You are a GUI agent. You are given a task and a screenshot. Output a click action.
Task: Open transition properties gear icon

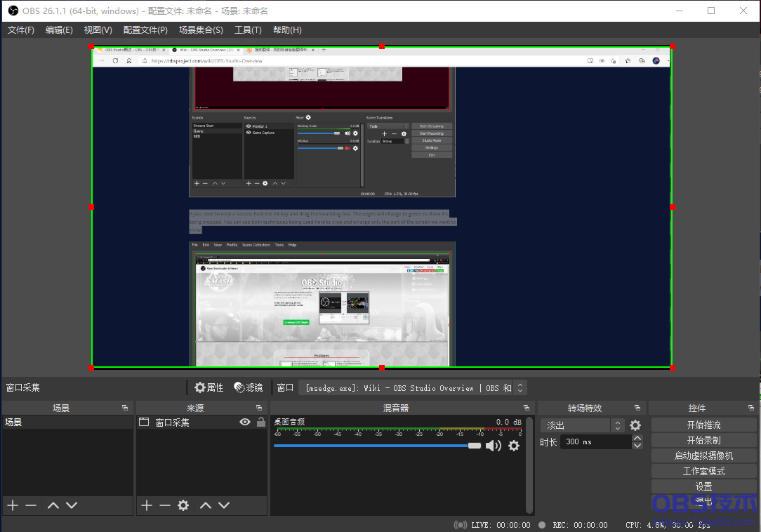pos(635,426)
